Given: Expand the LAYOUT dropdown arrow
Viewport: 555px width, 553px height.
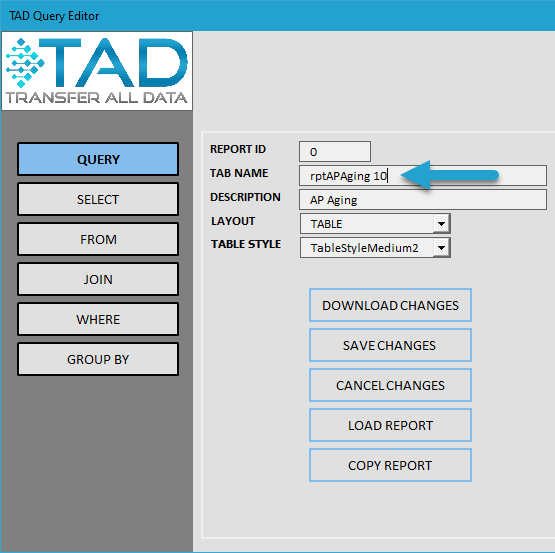Looking at the screenshot, I should click(441, 223).
